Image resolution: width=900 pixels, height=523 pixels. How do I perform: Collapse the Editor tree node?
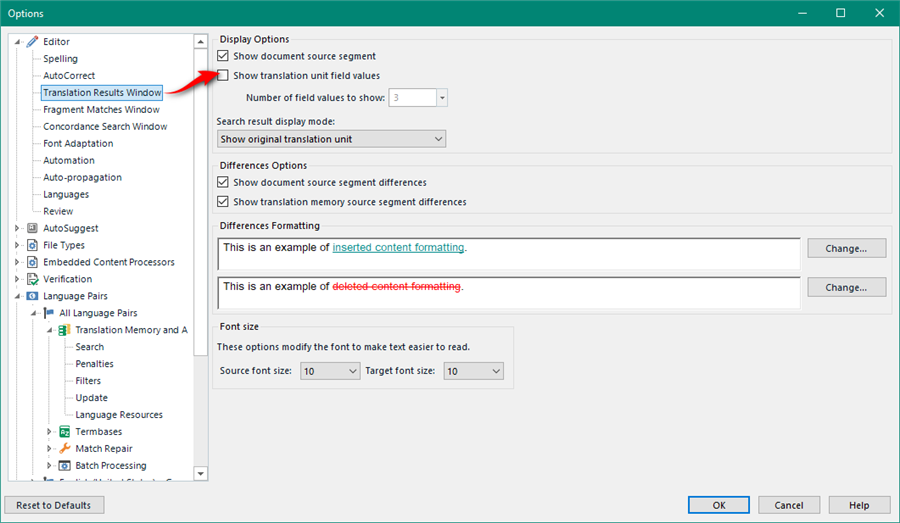click(17, 42)
